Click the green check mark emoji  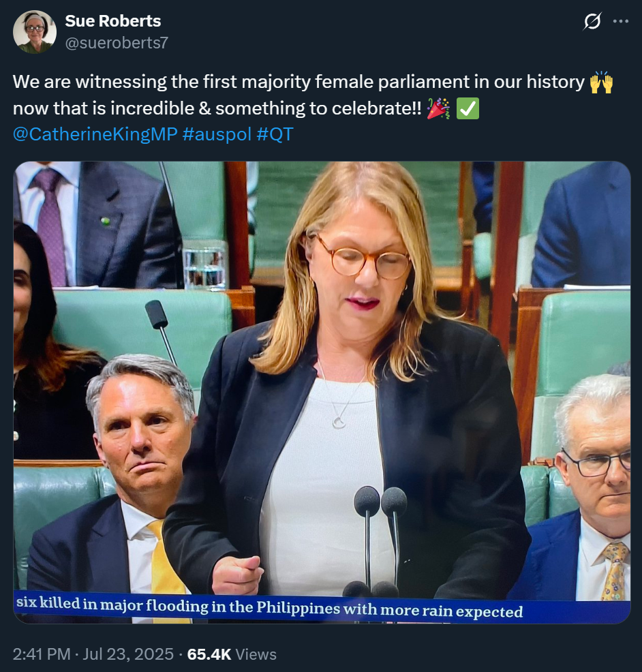(468, 108)
